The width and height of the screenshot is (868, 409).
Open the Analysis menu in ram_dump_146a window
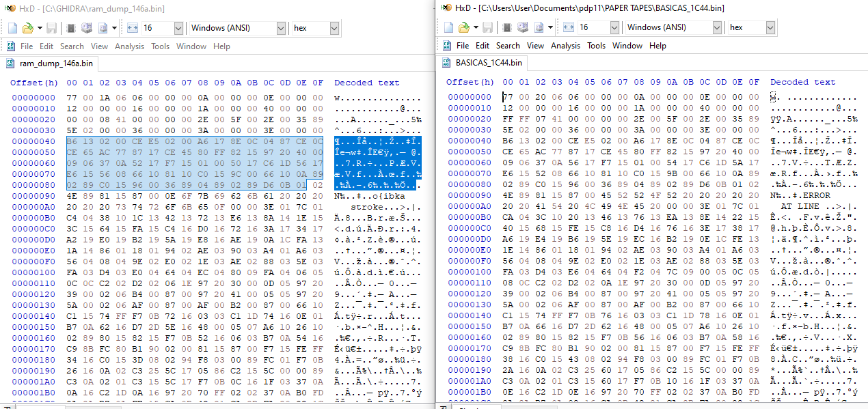pyautogui.click(x=129, y=46)
